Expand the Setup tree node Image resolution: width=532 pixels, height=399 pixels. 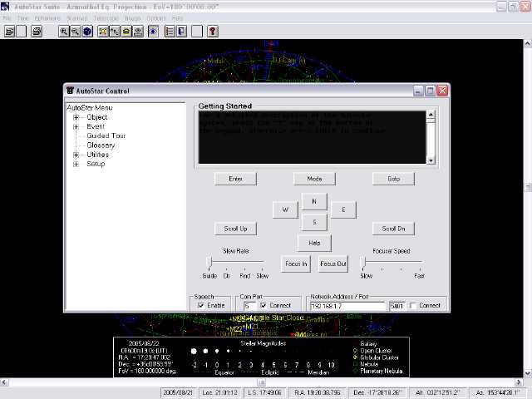pos(76,164)
